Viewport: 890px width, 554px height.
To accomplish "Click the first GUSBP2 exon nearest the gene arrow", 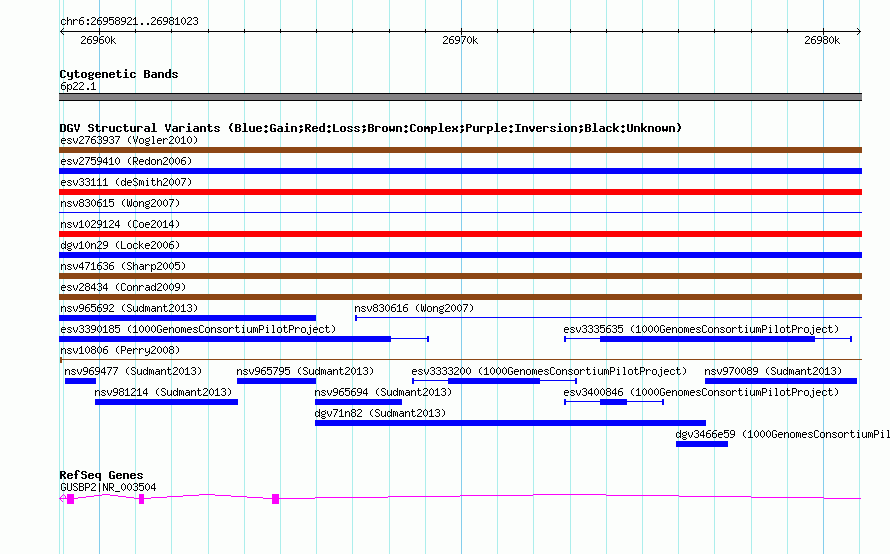I will pyautogui.click(x=70, y=499).
